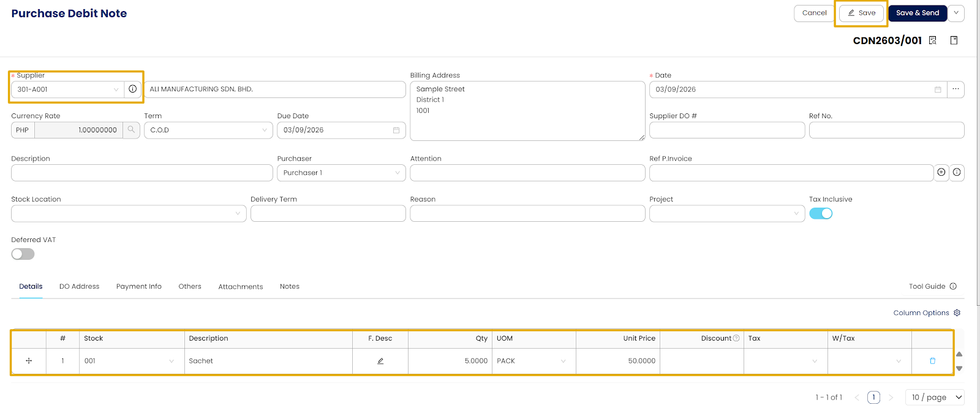Screen dimensions: 980x413
Task: Go to previous page arrow
Action: click(x=857, y=398)
